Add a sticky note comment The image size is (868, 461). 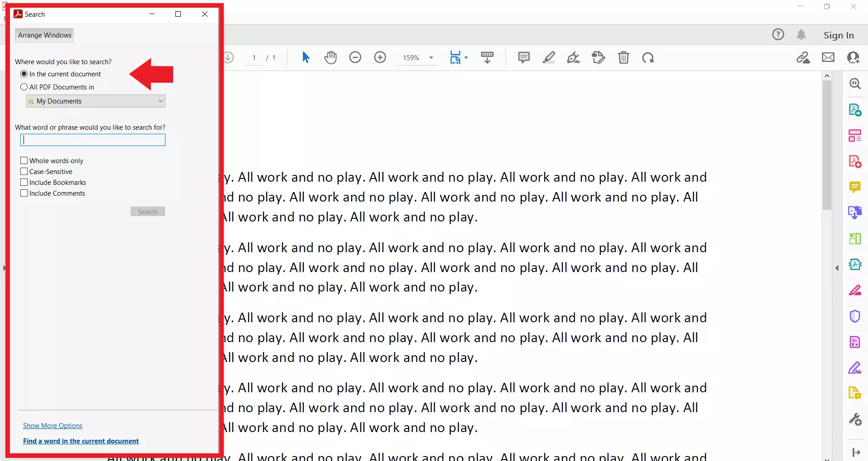(x=524, y=57)
